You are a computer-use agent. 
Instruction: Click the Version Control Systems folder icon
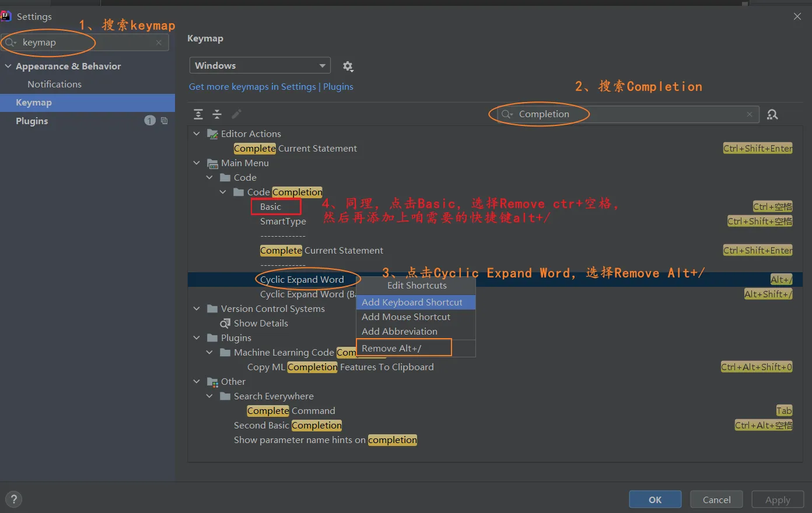[x=213, y=309]
